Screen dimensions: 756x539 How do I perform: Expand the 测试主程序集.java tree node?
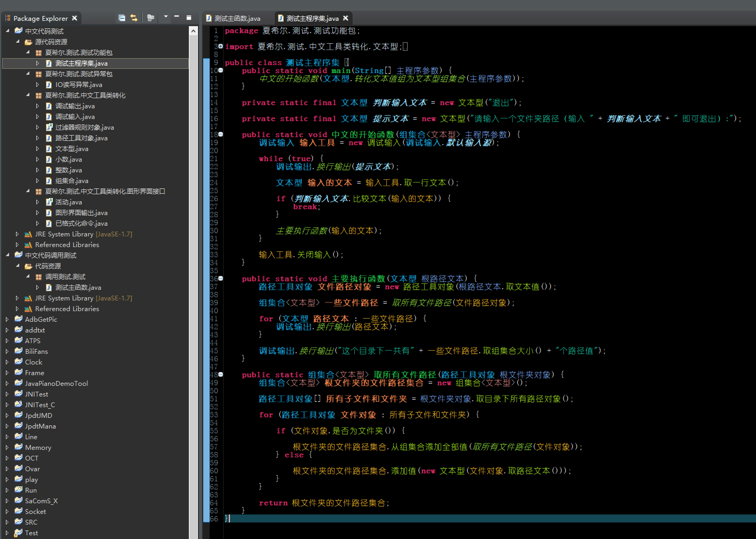click(37, 63)
